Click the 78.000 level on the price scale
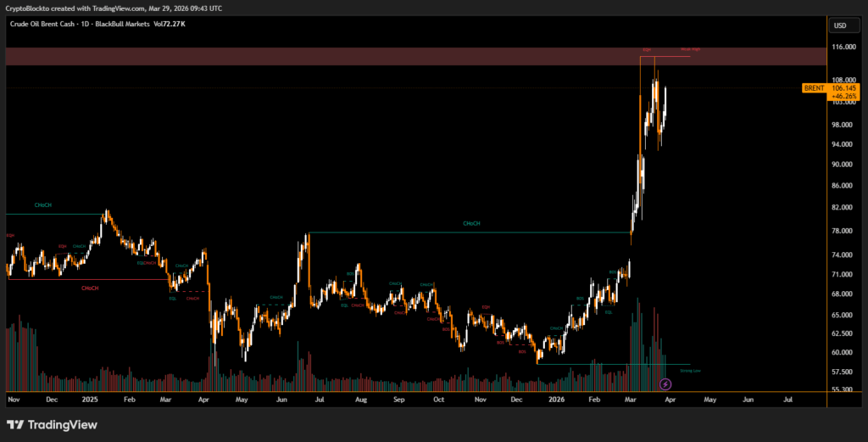 pos(845,231)
